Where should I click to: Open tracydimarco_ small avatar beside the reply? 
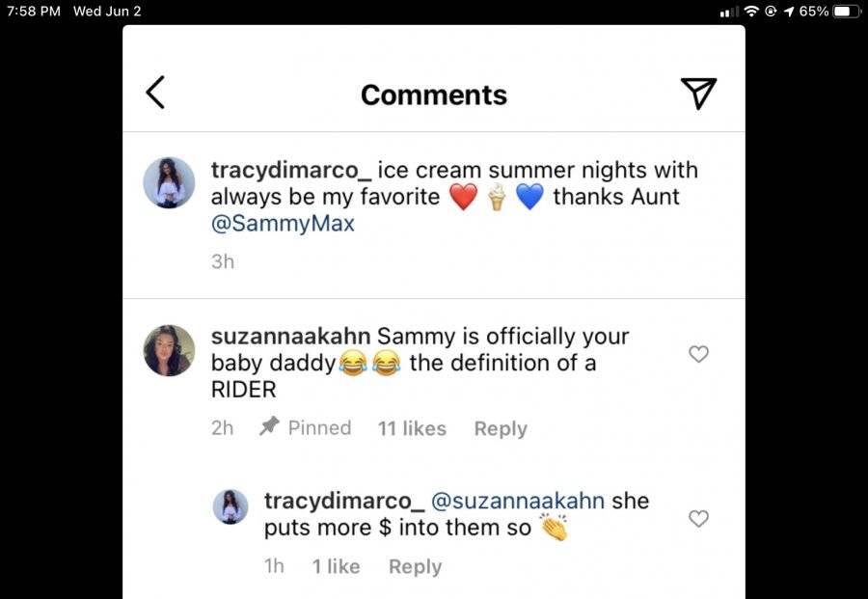point(231,506)
